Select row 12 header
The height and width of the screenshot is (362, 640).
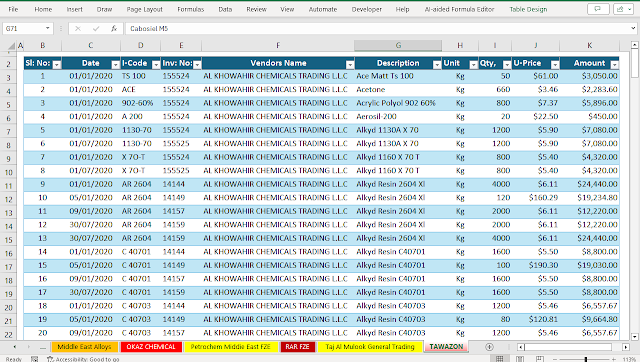tap(9, 200)
